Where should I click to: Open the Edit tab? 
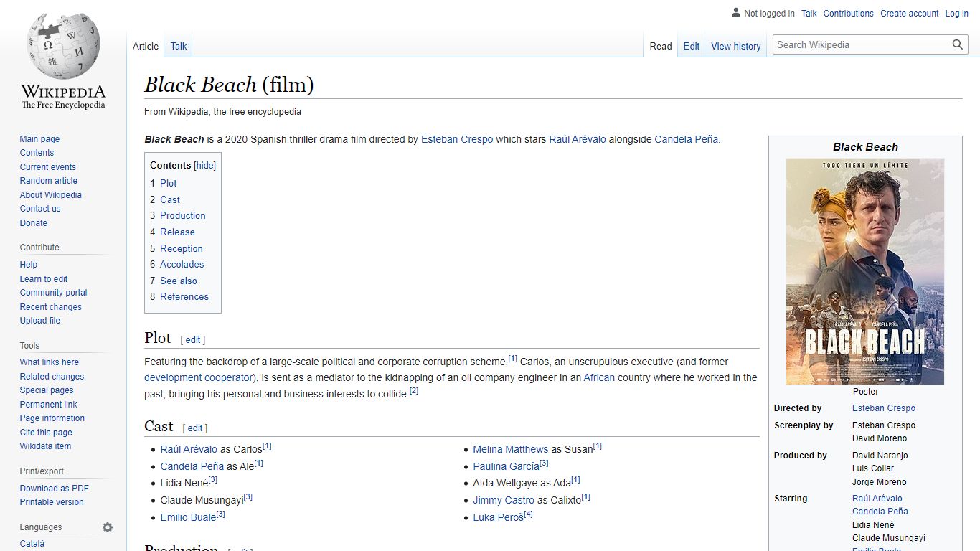tap(692, 46)
